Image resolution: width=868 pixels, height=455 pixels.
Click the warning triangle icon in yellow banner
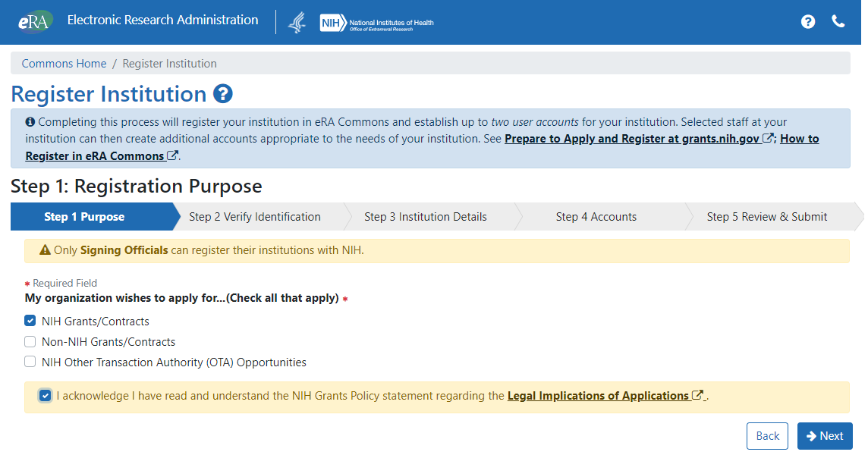[x=45, y=250]
